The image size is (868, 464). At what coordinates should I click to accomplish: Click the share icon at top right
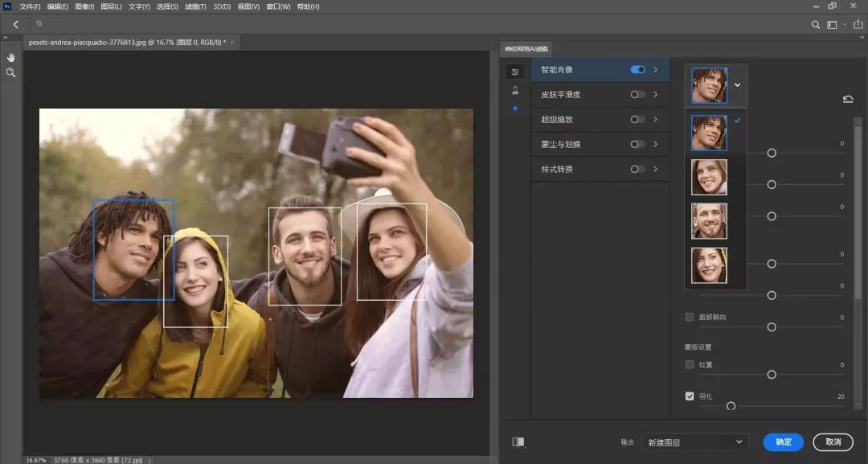(858, 24)
